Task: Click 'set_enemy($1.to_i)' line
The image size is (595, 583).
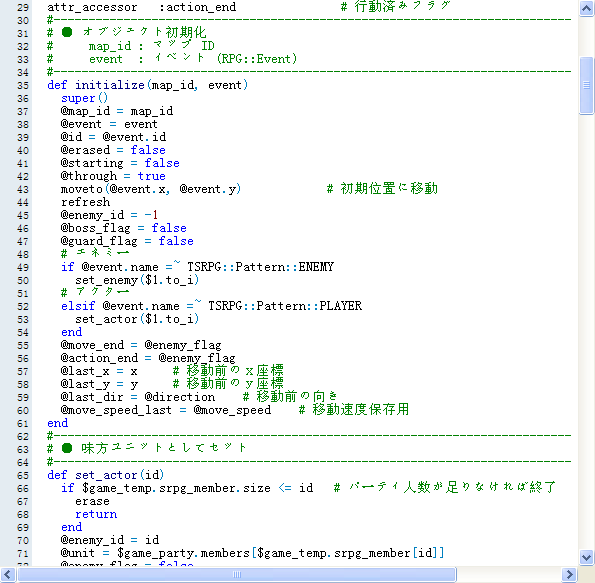Action: pos(137,280)
